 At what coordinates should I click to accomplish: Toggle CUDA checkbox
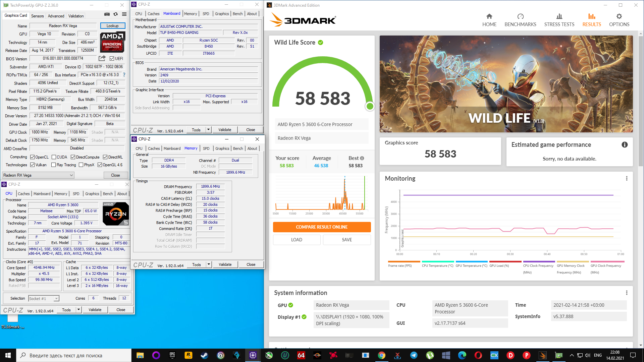54,157
